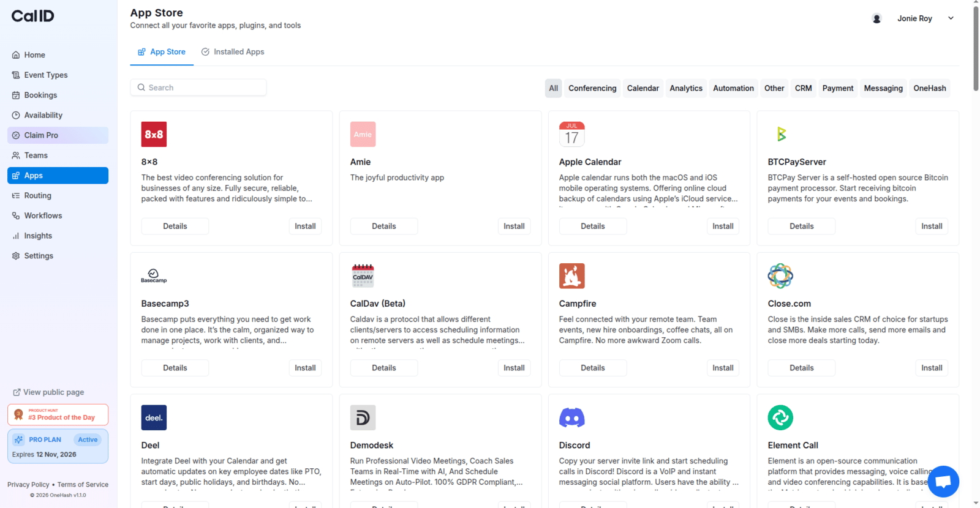Image resolution: width=980 pixels, height=508 pixels.
Task: Click the Close.com logo
Action: pos(780,275)
